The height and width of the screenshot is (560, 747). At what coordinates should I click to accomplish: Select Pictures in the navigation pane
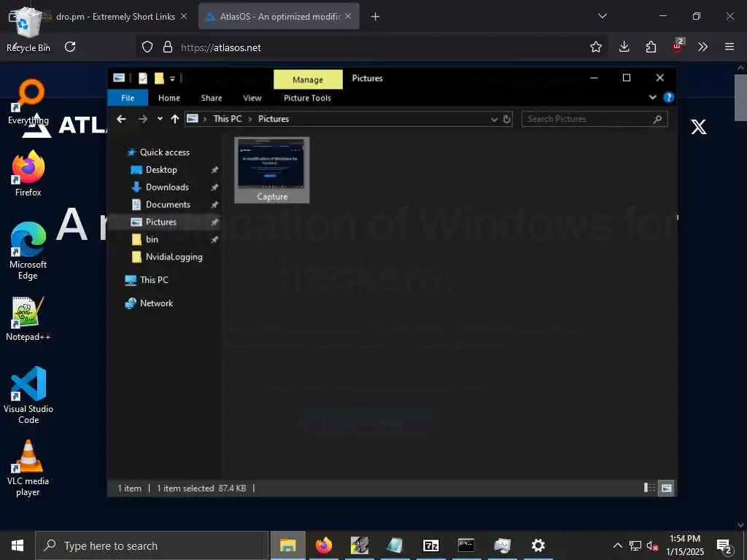pos(160,222)
